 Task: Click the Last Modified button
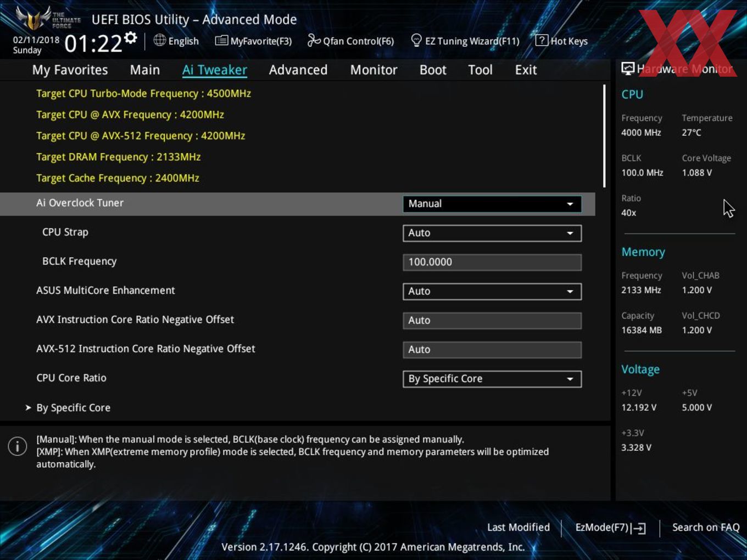[x=519, y=527]
